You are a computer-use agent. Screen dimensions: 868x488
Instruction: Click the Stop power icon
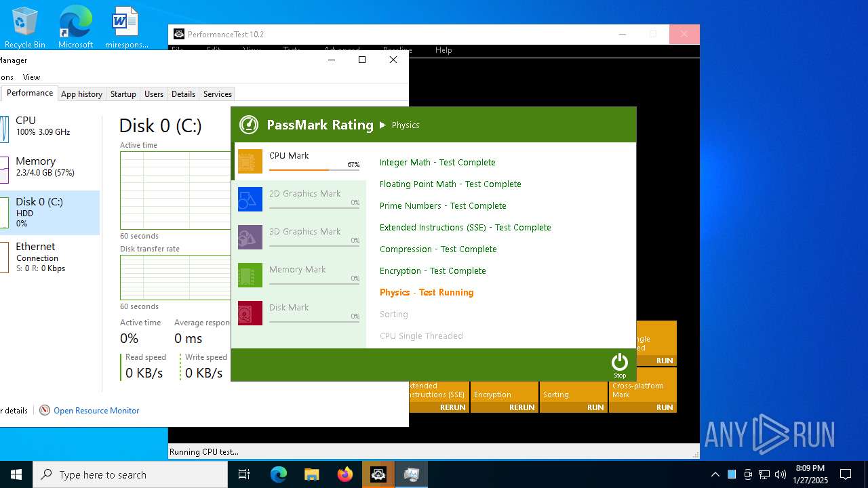(x=620, y=363)
